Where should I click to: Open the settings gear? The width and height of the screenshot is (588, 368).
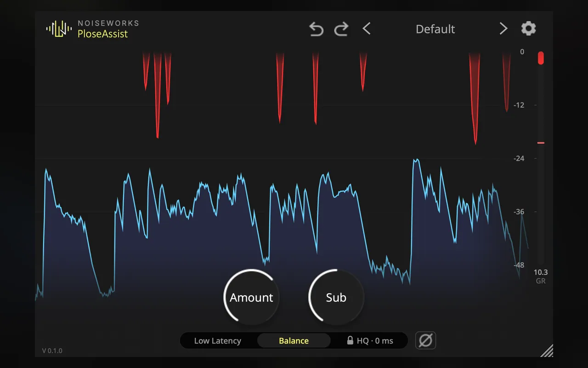(x=528, y=29)
